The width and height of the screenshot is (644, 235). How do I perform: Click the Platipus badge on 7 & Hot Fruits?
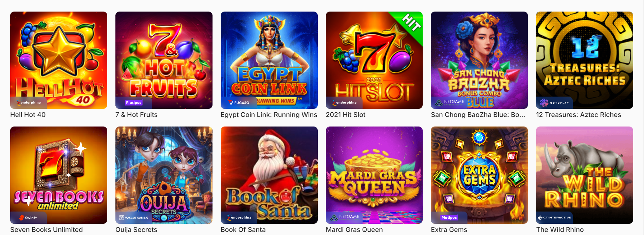click(134, 103)
